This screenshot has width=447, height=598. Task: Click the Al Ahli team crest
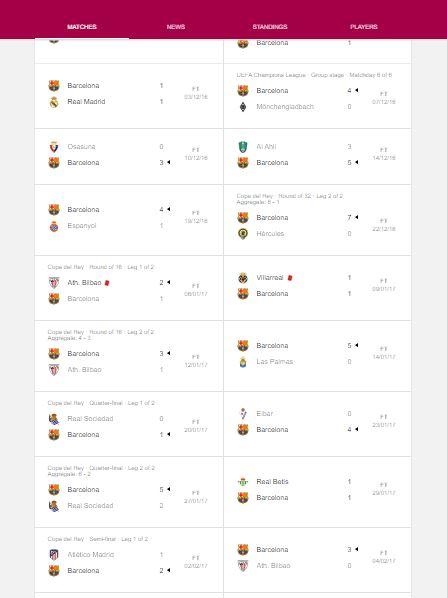point(243,147)
